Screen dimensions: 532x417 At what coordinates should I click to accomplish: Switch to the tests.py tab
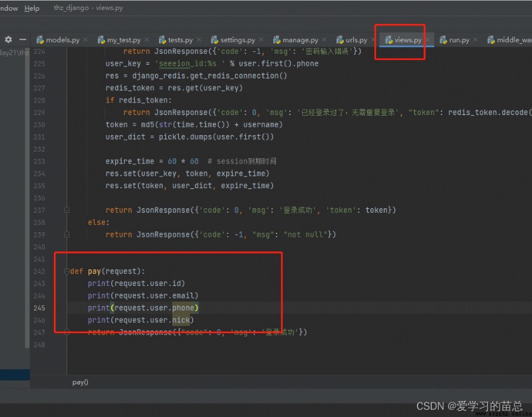(180, 40)
